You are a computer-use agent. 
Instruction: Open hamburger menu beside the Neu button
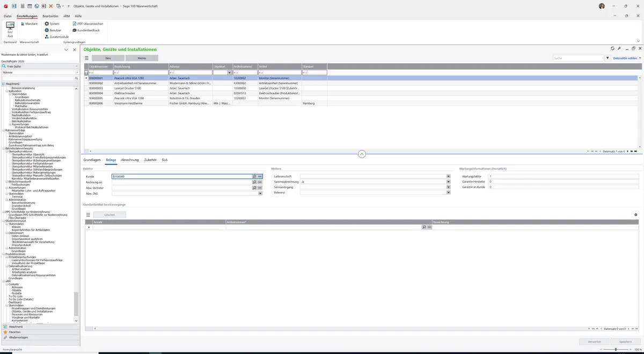[x=86, y=58]
